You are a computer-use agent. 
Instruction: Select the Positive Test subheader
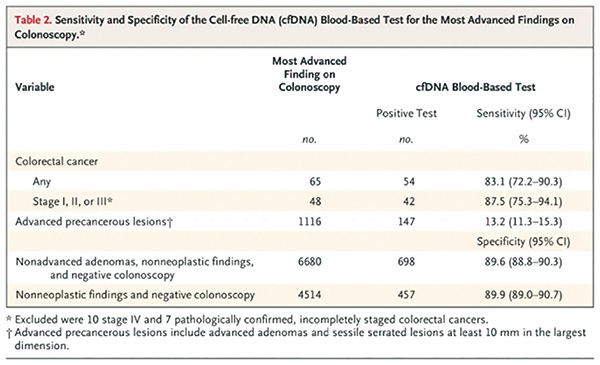[406, 113]
